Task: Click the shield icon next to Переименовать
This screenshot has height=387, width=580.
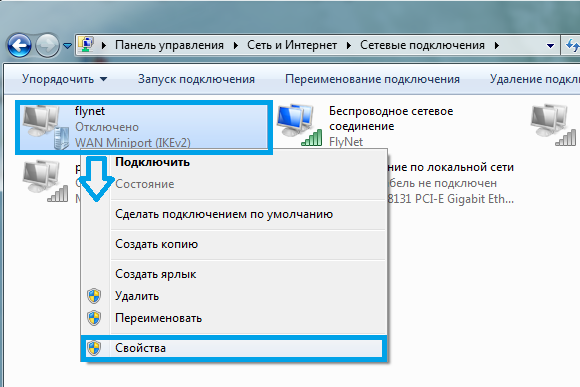Action: tap(94, 318)
